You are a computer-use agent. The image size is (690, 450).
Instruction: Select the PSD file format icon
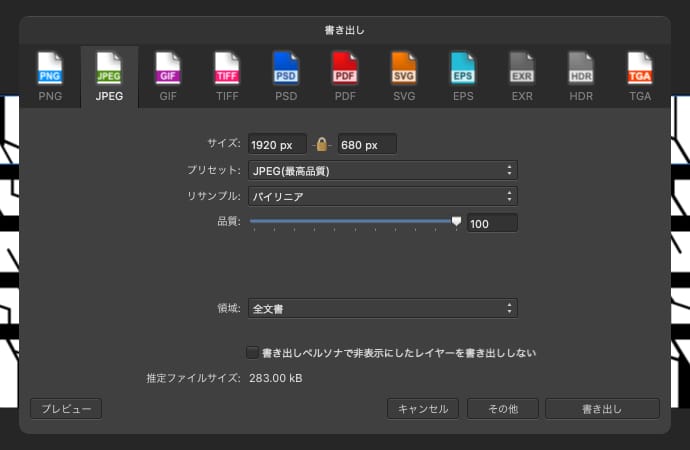coord(286,68)
